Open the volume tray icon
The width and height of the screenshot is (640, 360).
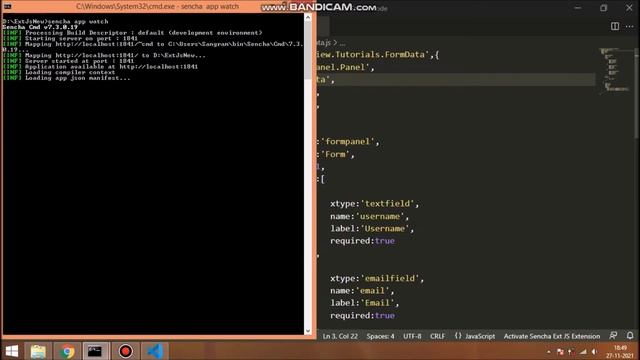coord(595,352)
